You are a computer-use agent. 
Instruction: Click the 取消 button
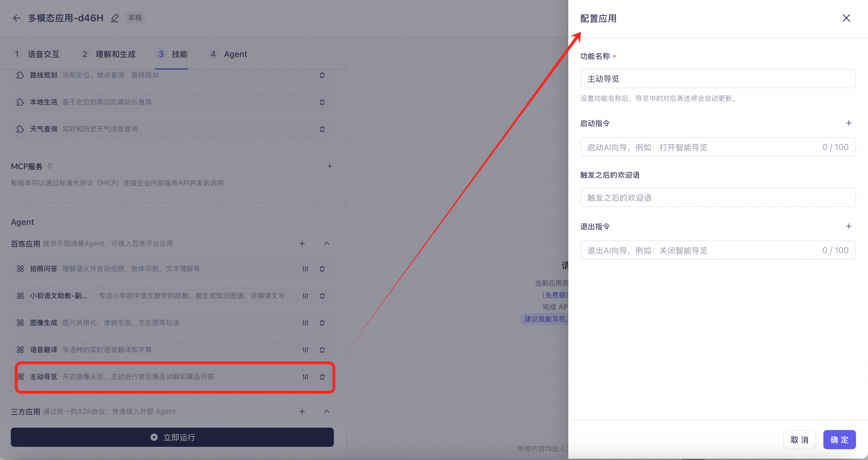point(799,439)
